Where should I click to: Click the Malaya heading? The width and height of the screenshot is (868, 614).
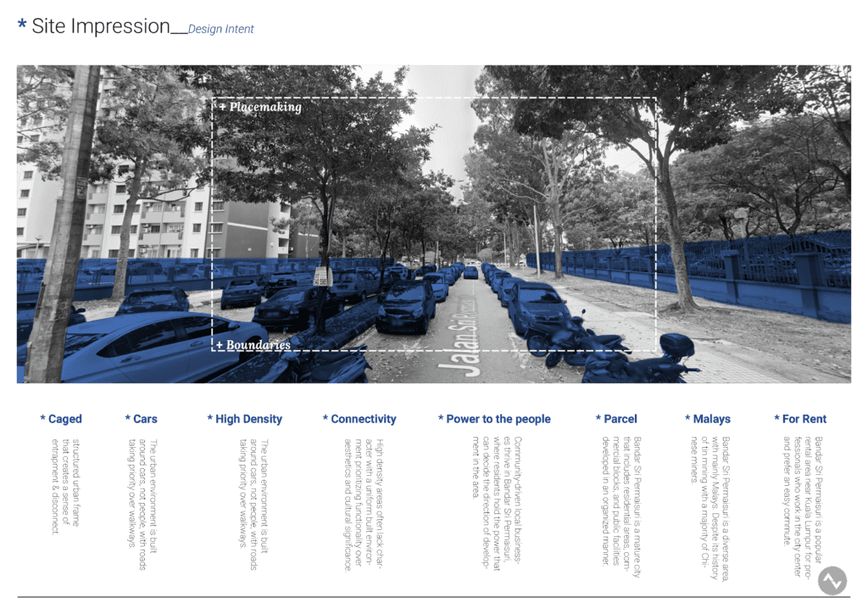tap(708, 419)
